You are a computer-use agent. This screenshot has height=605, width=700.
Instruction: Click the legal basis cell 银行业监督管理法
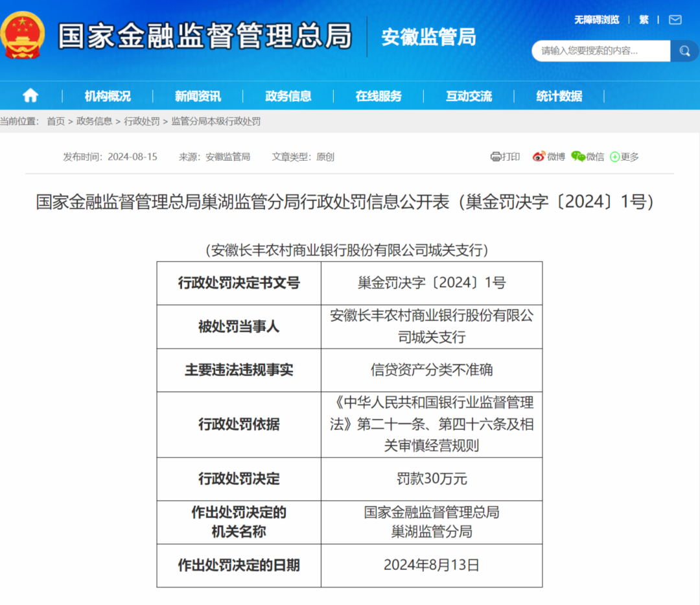click(x=432, y=425)
